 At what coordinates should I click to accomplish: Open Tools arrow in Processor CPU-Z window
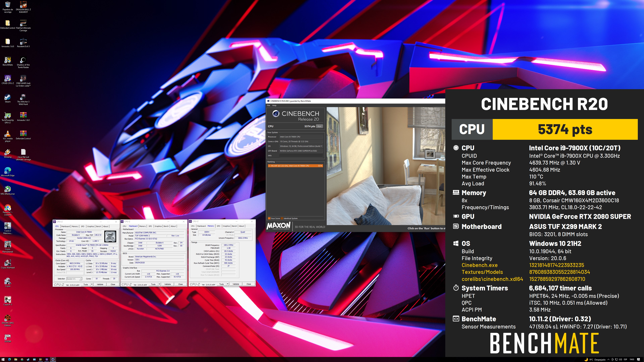click(92, 284)
